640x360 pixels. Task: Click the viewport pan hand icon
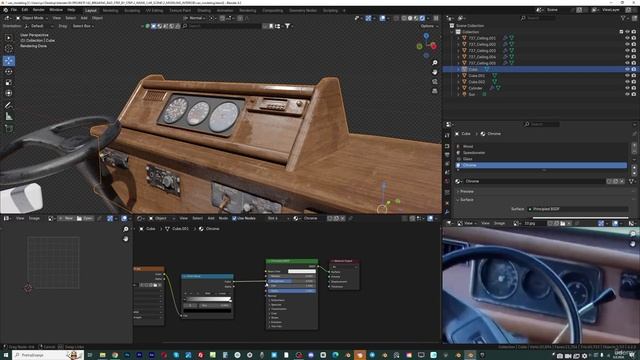coord(435,72)
